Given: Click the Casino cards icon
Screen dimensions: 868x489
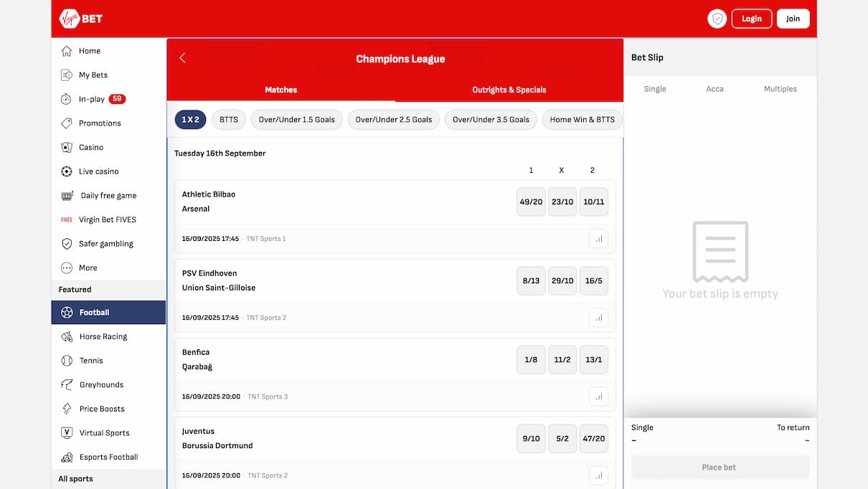Looking at the screenshot, I should pyautogui.click(x=67, y=147).
